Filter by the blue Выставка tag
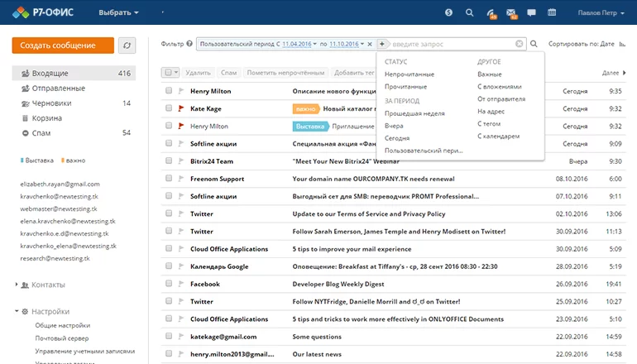This screenshot has width=637, height=364. click(37, 160)
